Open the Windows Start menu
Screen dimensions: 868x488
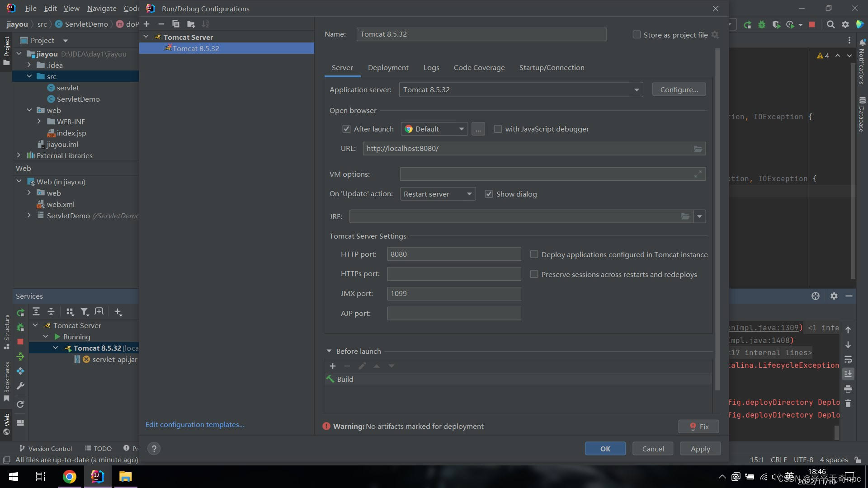[x=14, y=477]
